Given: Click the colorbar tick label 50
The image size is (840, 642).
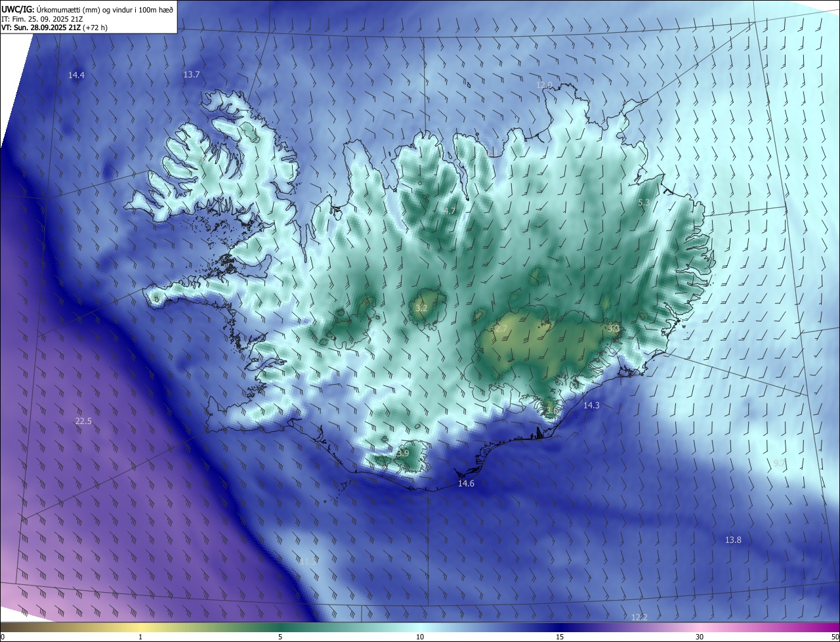Looking at the screenshot, I should [835, 637].
